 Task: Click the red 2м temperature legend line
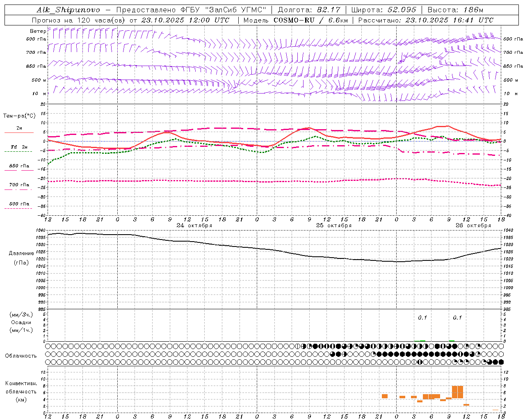pyautogui.click(x=19, y=132)
